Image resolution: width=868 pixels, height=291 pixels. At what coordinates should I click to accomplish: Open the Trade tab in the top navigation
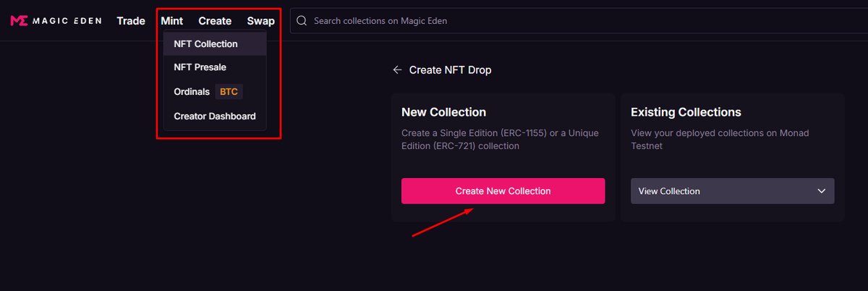tap(131, 21)
